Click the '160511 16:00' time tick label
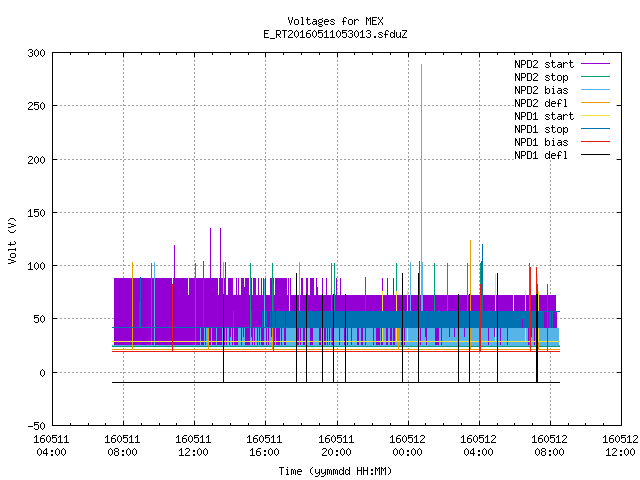640x480 pixels. tap(264, 446)
